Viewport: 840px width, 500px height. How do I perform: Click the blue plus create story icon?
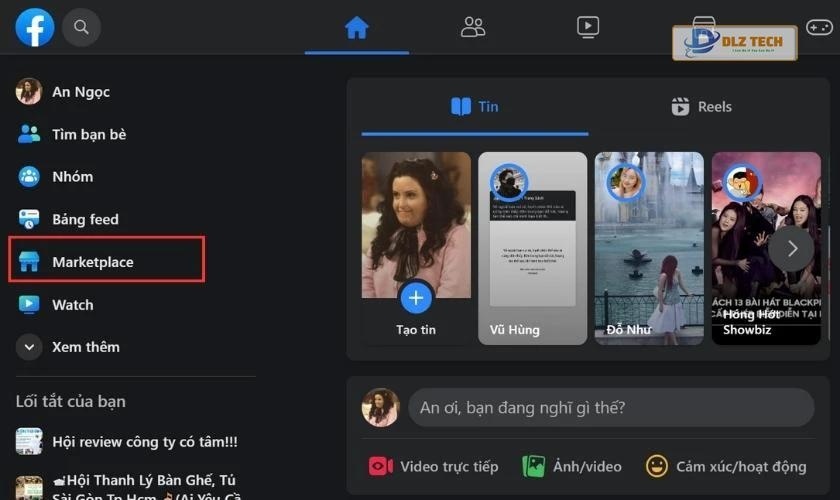[416, 297]
